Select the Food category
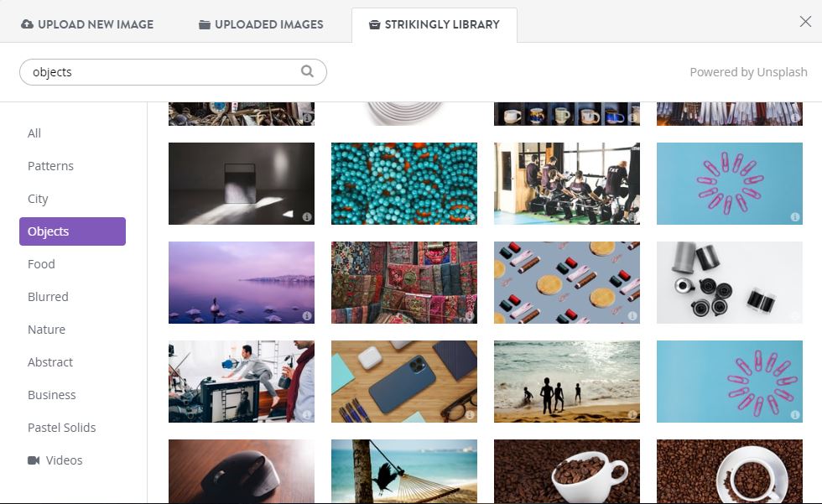 tap(41, 264)
